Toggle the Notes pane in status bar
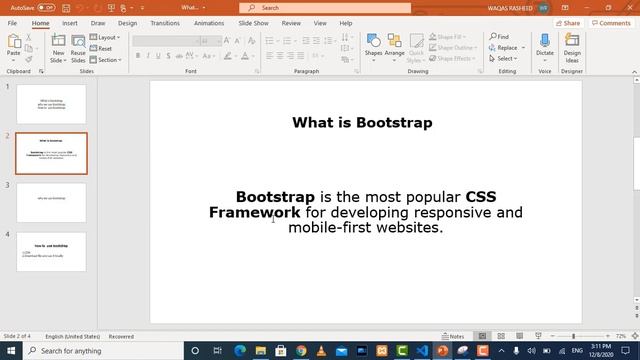This screenshot has height=360, width=640. click(453, 336)
